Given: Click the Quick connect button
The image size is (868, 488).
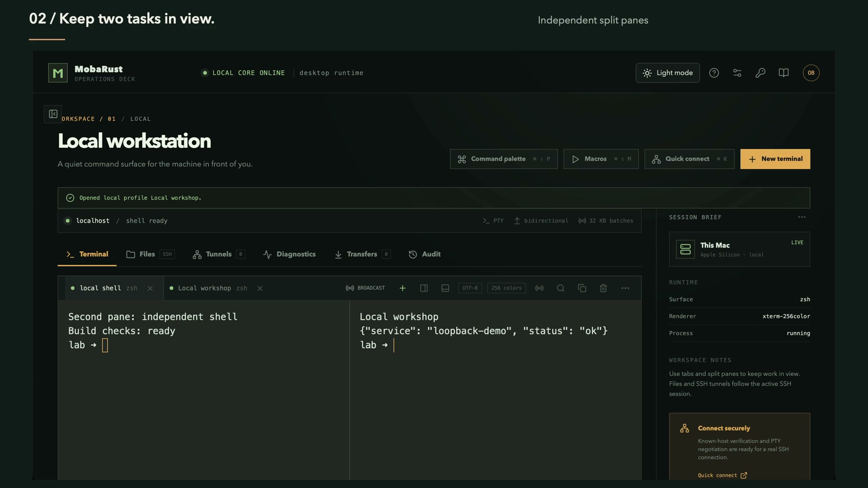Looking at the screenshot, I should 689,159.
